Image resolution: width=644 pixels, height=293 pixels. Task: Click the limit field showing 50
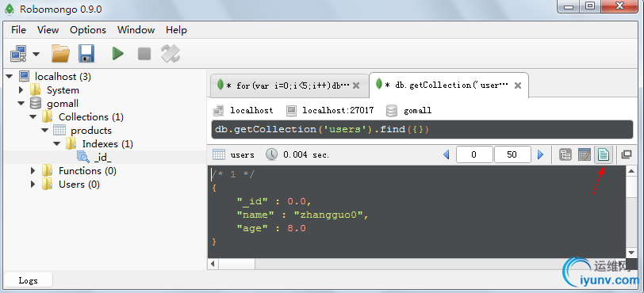[x=512, y=154]
